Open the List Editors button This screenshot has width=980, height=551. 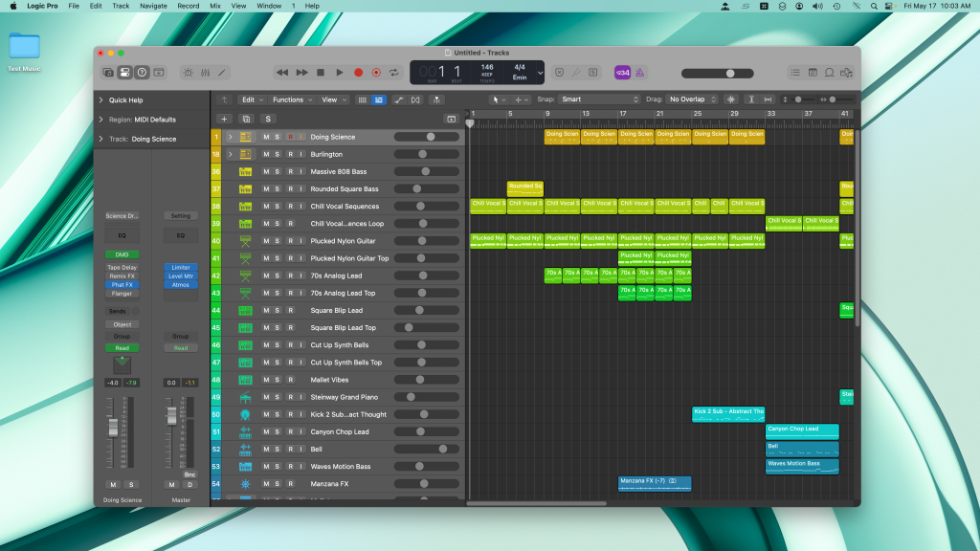click(795, 73)
